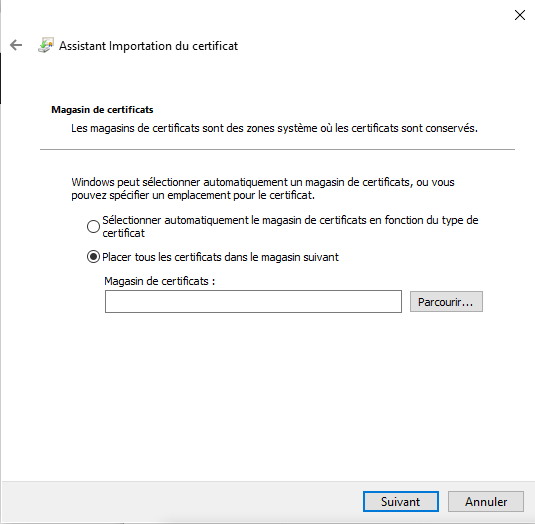Click the 'pouvez spécifier un emplacement' text line
535x524 pixels.
193,195
